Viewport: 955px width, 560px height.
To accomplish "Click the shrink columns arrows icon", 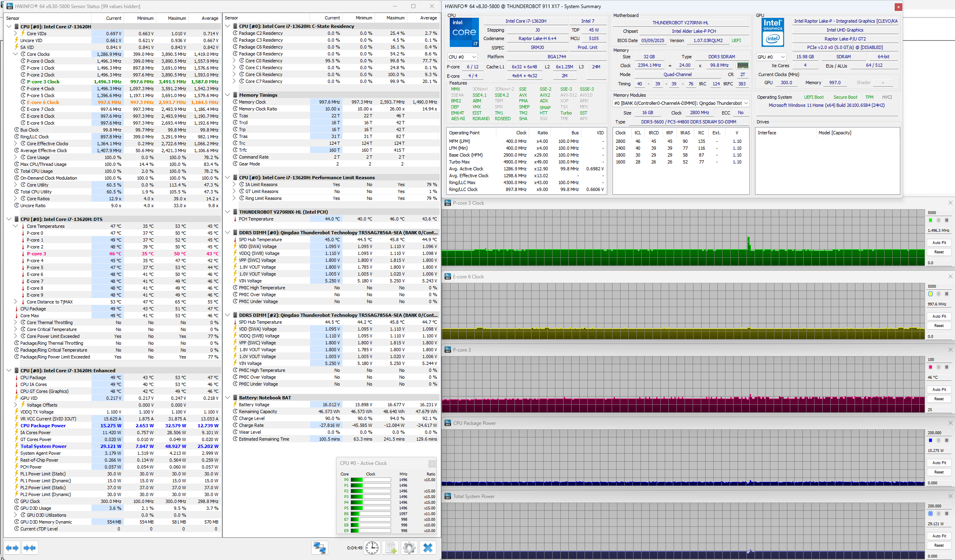I will [30, 548].
